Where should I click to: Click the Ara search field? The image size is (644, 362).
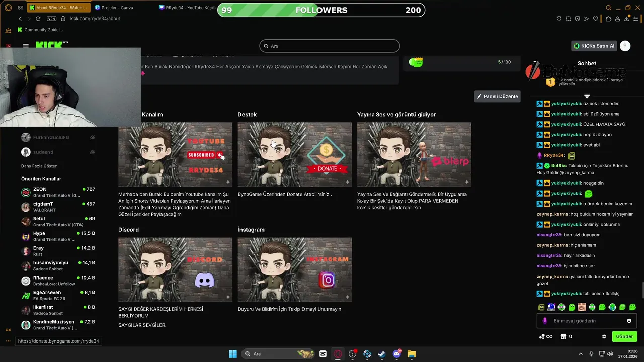330,46
